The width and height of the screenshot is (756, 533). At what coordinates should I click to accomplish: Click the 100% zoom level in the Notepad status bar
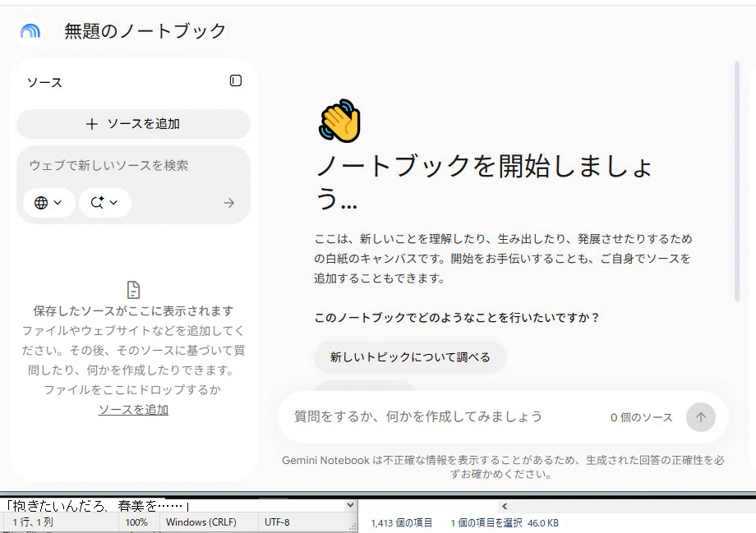point(136,522)
